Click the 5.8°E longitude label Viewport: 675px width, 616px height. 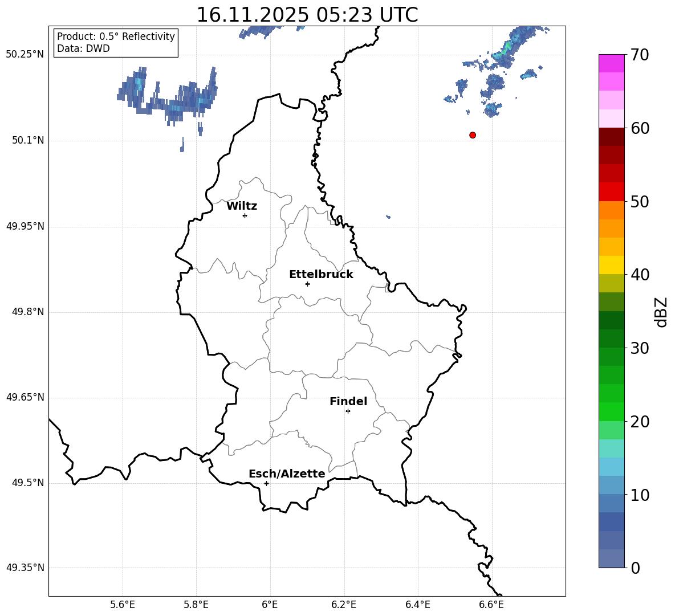point(196,605)
